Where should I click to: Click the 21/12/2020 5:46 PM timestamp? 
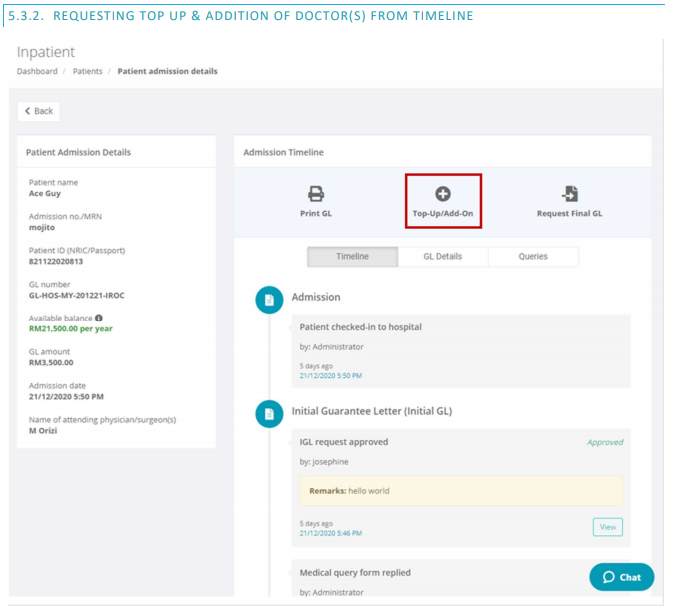(x=331, y=533)
